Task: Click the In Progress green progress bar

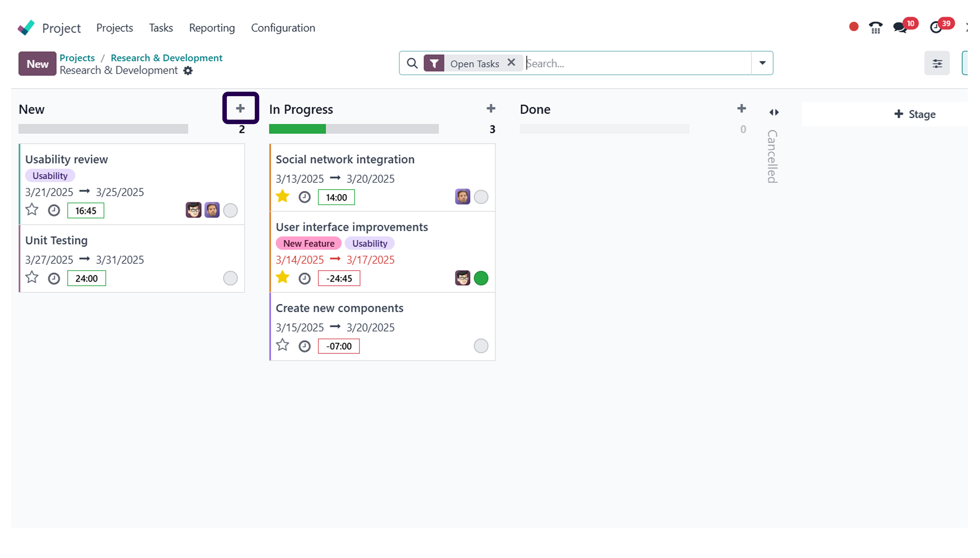Action: coord(297,129)
